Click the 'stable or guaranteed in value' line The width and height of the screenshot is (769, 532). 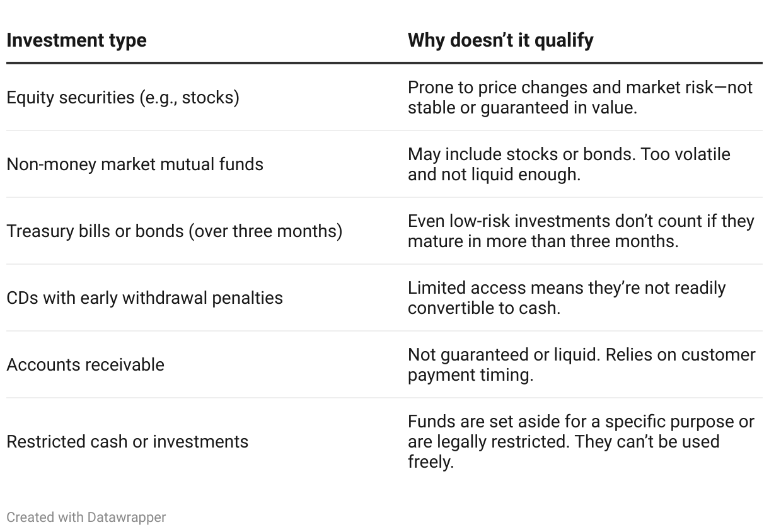pyautogui.click(x=522, y=108)
